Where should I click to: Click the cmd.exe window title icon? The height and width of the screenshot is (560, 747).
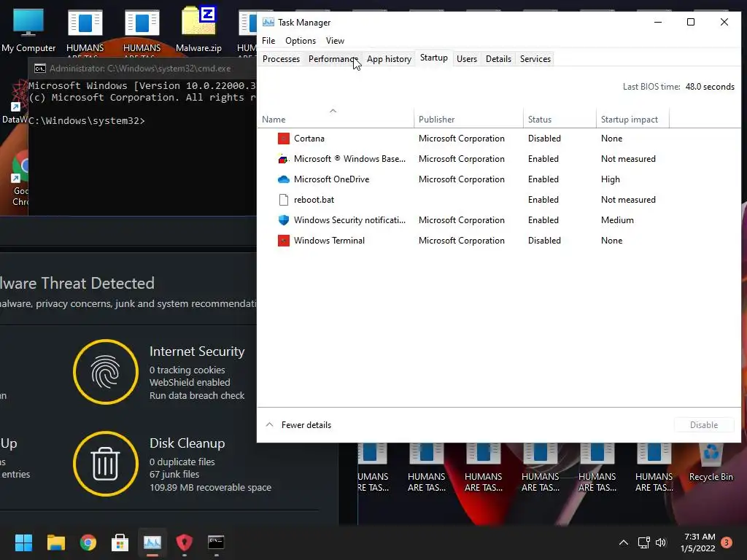tap(40, 69)
